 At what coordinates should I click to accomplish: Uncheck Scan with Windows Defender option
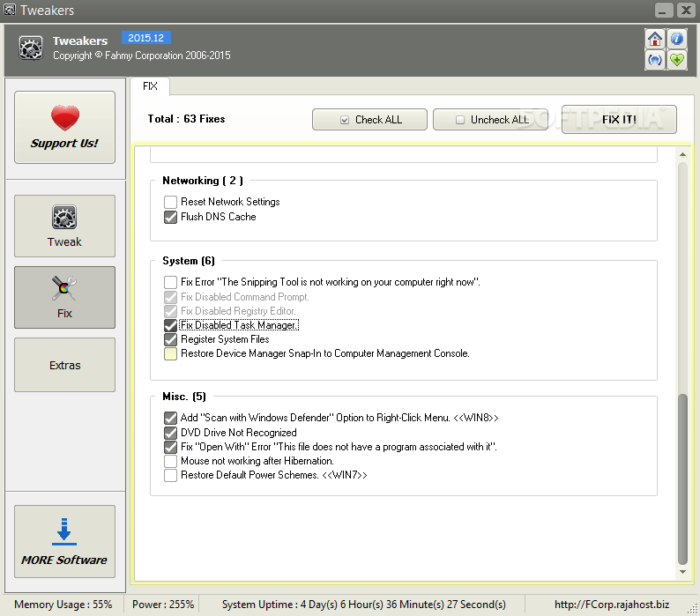point(170,418)
